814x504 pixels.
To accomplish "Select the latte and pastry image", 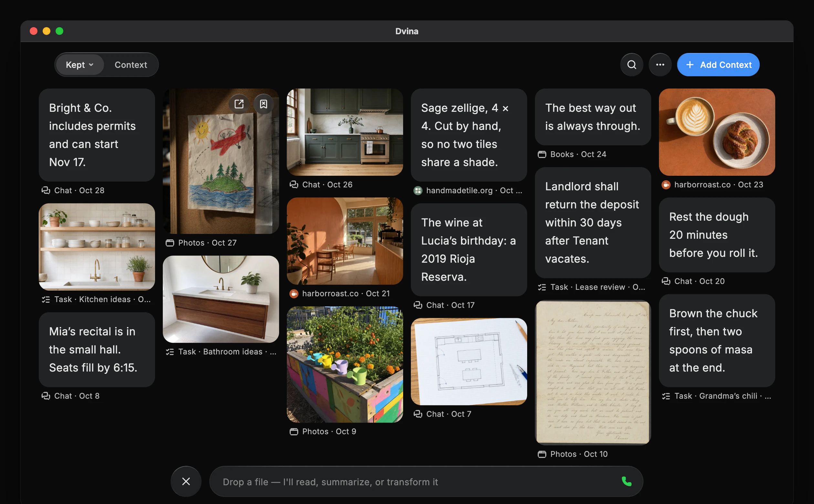I will tap(717, 132).
